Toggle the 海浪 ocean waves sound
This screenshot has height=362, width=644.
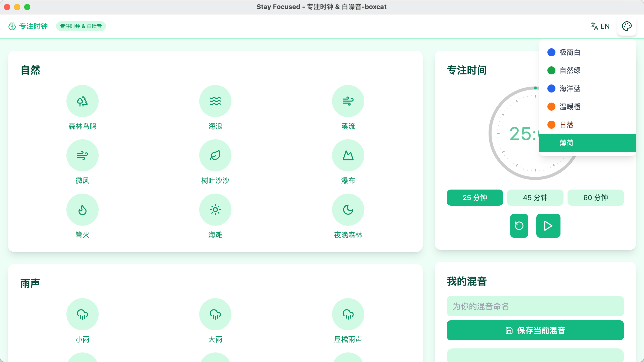(x=215, y=101)
